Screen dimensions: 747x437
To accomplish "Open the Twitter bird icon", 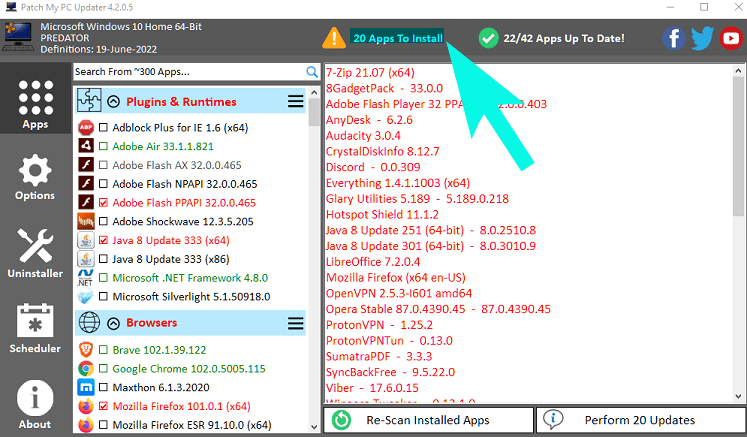I will pyautogui.click(x=703, y=38).
